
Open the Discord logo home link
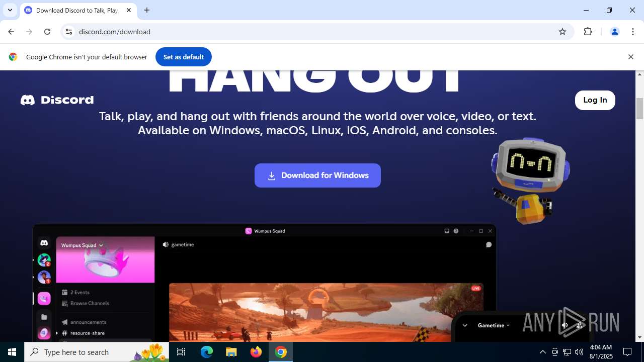tap(57, 100)
